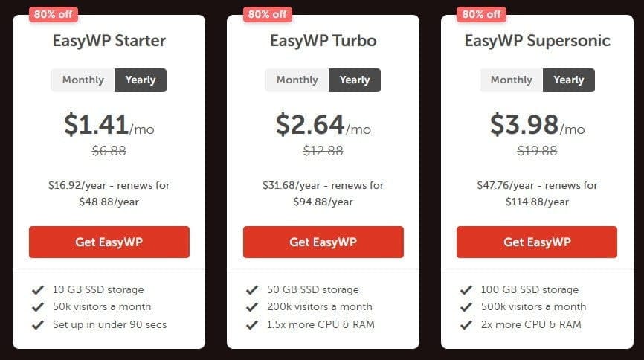The height and width of the screenshot is (360, 644).
Task: Select Yearly billing for EasyWP Supersonic
Action: (569, 80)
